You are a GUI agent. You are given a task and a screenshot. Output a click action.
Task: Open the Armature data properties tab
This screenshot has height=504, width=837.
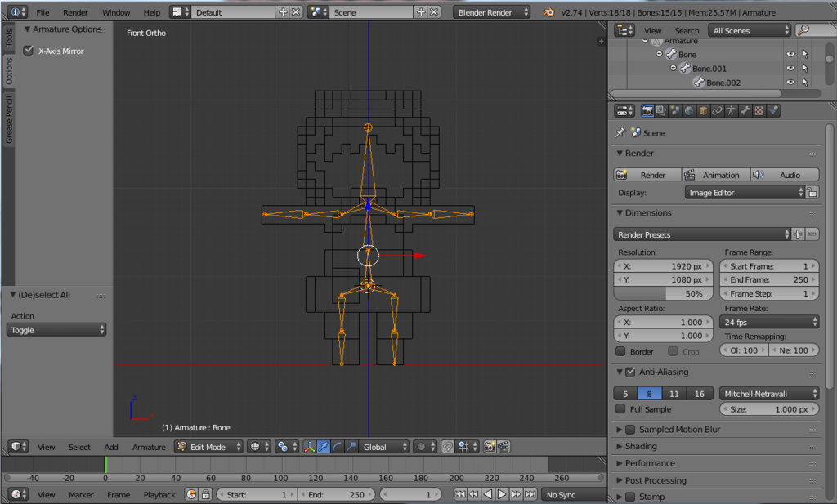click(731, 110)
